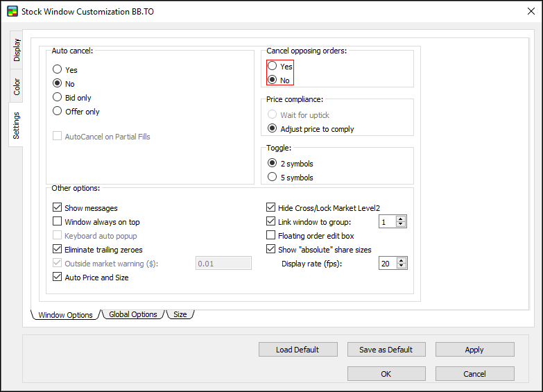Open the Color side tab
The height and width of the screenshot is (392, 543).
(17, 87)
